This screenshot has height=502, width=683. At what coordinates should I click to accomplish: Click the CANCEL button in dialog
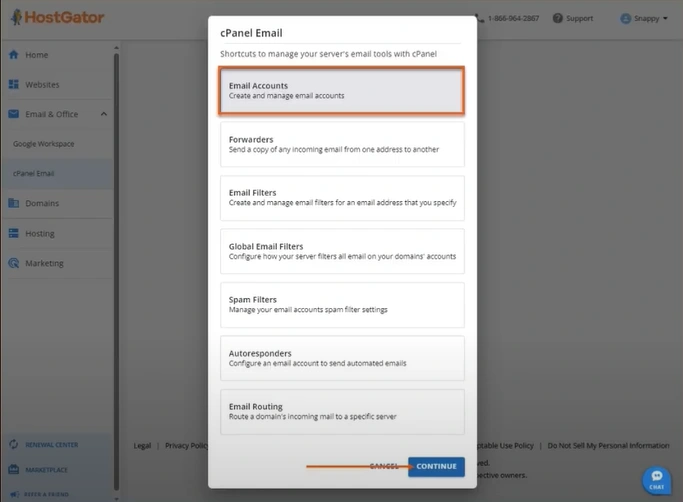pos(384,466)
